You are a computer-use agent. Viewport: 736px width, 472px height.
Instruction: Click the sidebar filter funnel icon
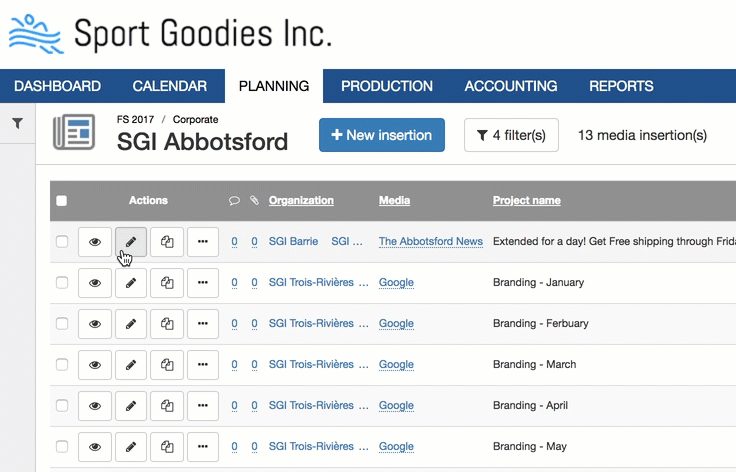(17, 123)
